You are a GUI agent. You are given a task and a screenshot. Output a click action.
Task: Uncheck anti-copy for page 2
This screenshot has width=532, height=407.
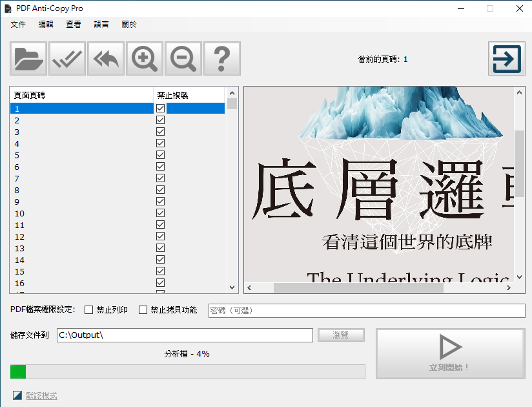(161, 120)
